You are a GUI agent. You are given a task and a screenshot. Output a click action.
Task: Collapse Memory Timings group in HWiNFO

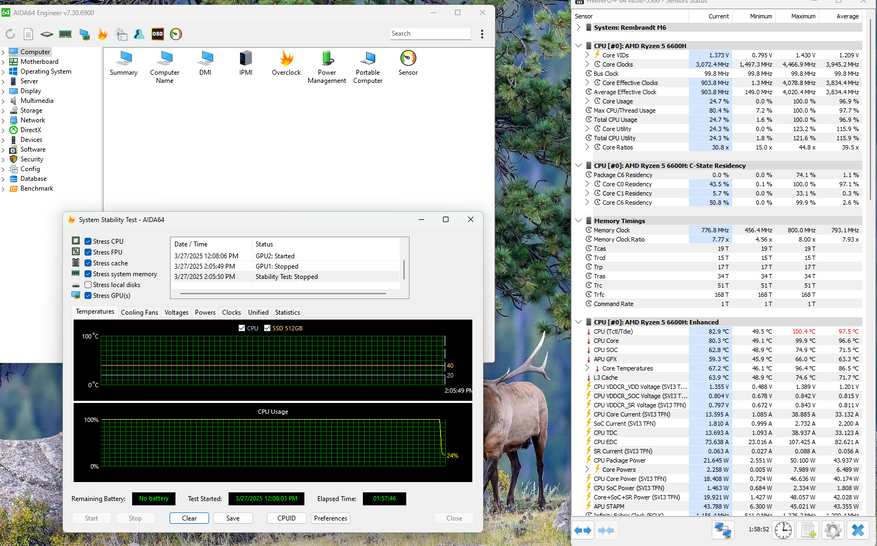pyautogui.click(x=579, y=221)
